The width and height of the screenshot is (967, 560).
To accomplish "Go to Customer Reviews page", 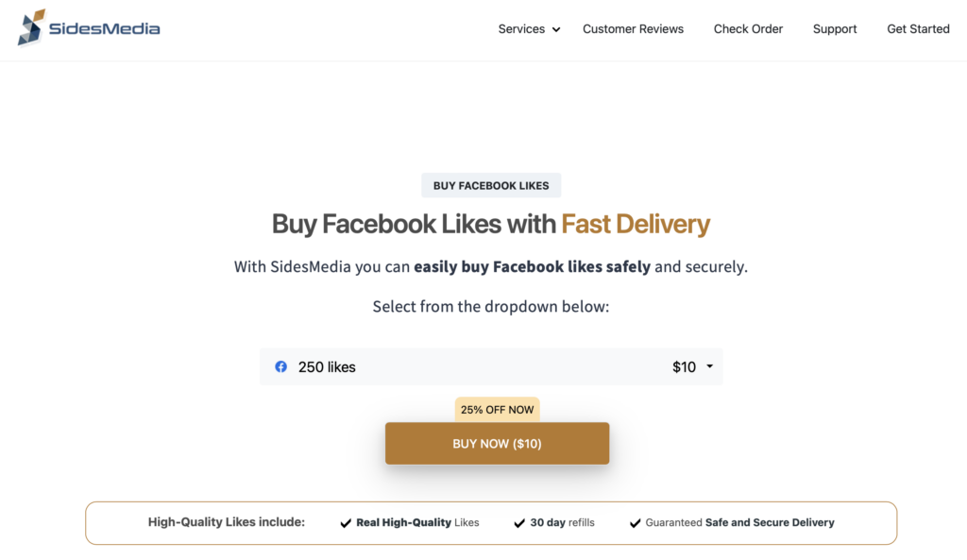I will coord(633,29).
